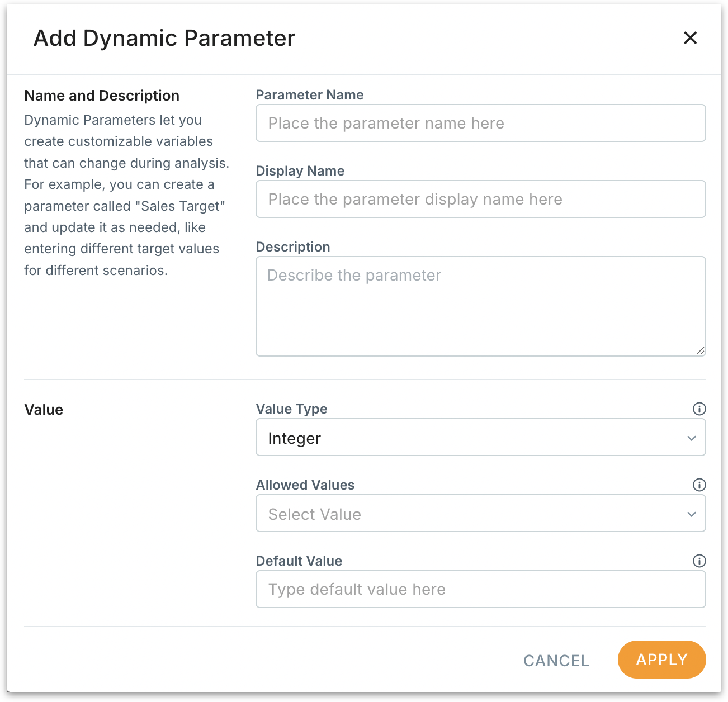Expand the Value Type dropdown chevron
The image size is (728, 702).
click(692, 438)
